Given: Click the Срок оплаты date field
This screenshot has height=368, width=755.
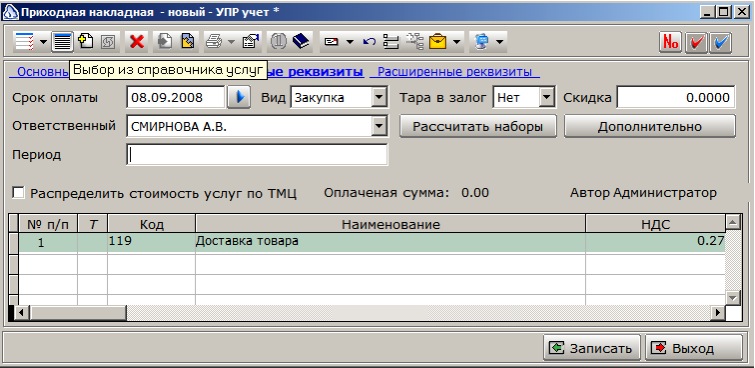Looking at the screenshot, I should [176, 98].
